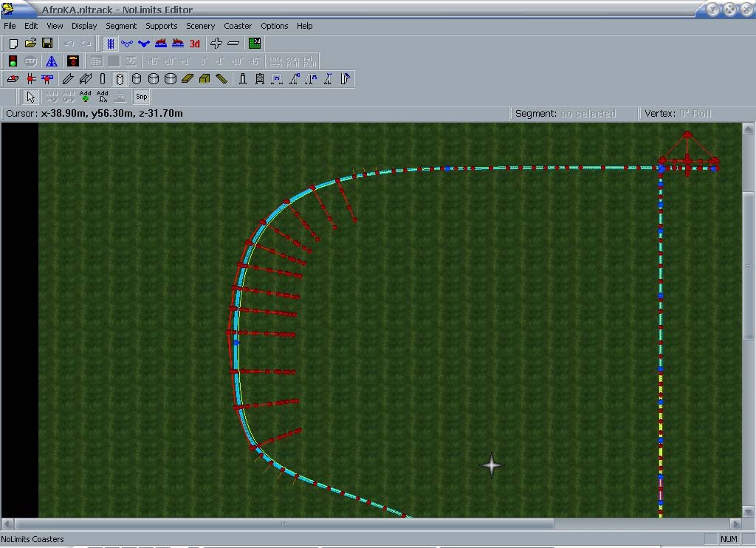
Task: Select the footer node tool
Action: point(13,78)
